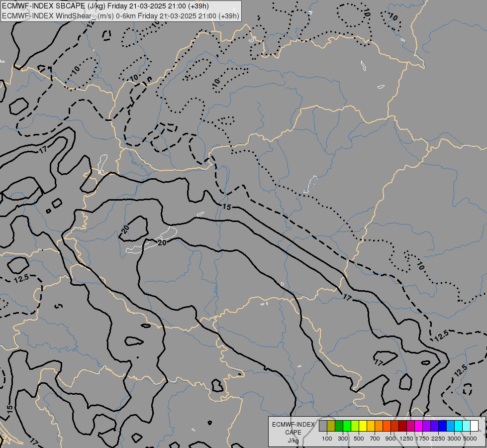
Task: Pick the cyan swatch starting at 3000
Action: pyautogui.click(x=459, y=426)
